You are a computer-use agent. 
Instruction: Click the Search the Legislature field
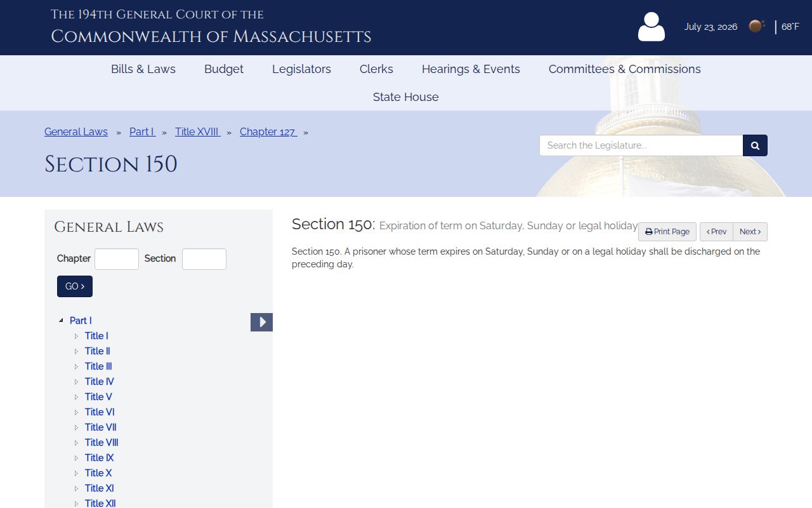coord(641,145)
